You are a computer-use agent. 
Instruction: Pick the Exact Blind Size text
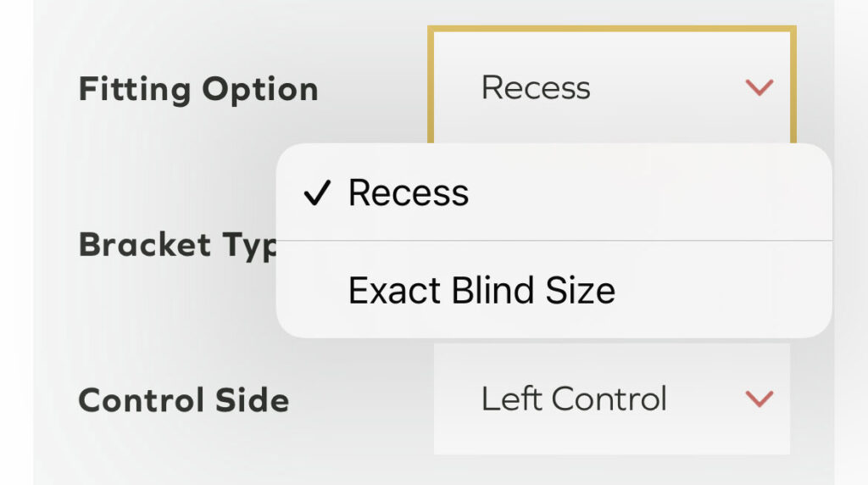pyautogui.click(x=481, y=291)
